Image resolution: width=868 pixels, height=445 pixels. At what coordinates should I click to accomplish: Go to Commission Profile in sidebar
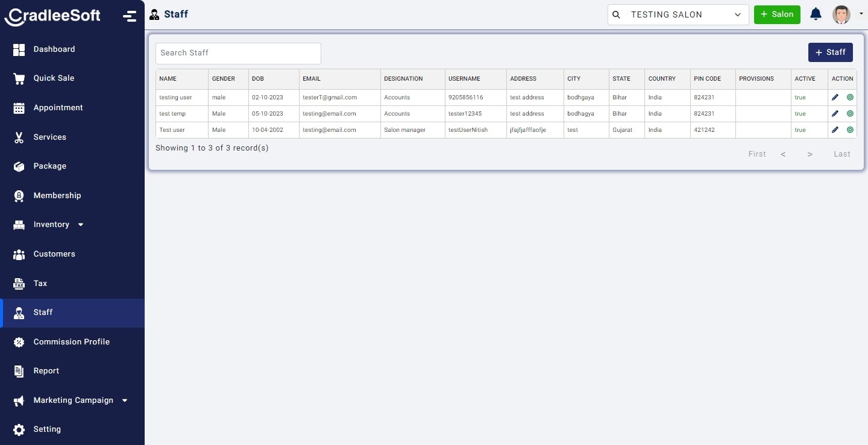point(71,341)
